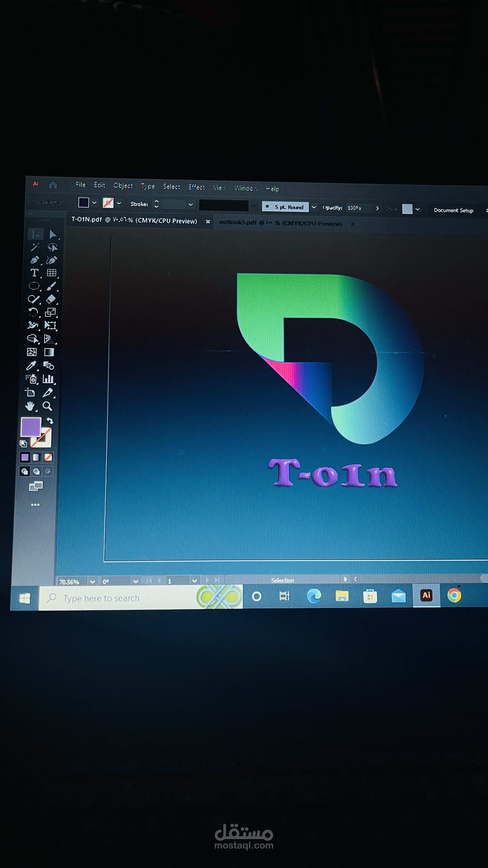Pick the Zoom tool

48,406
